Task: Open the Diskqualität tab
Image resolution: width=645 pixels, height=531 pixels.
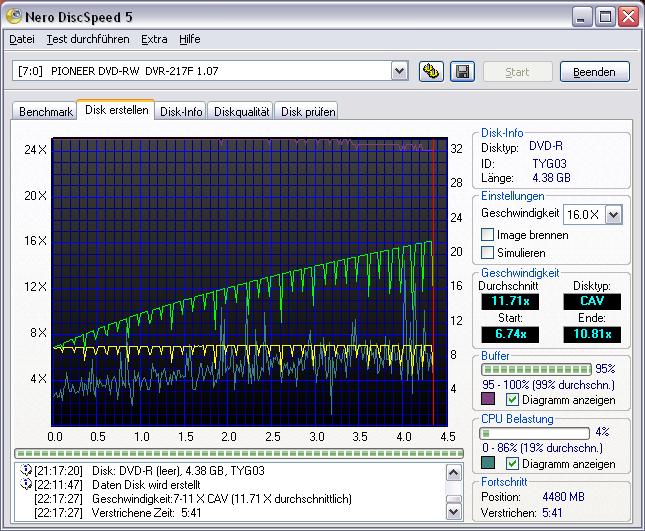Action: point(241,111)
